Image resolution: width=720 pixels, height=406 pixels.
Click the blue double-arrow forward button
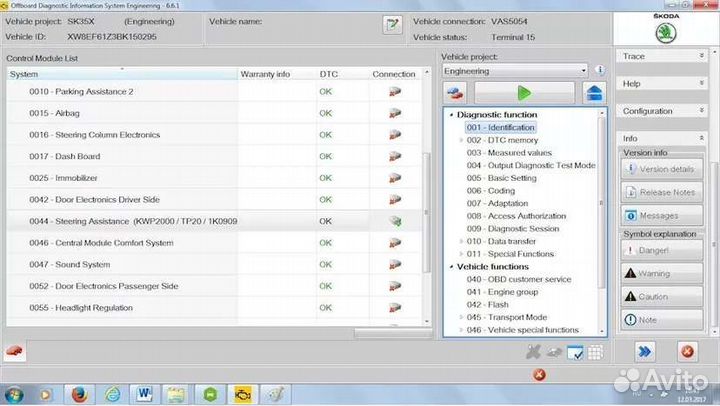[x=645, y=352]
